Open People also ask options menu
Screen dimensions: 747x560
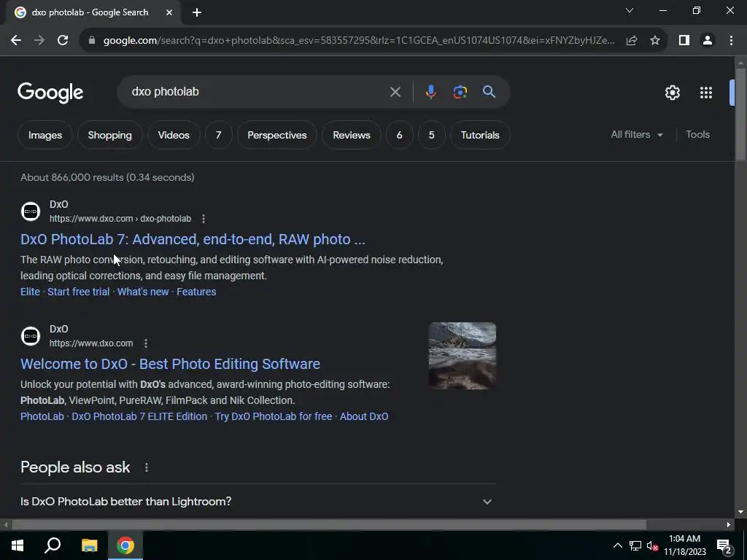[146, 467]
